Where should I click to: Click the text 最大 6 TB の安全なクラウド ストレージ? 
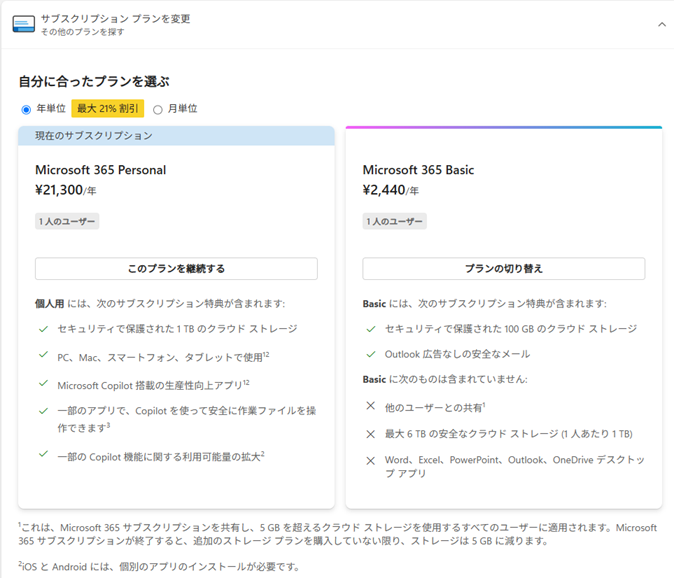[x=509, y=434]
